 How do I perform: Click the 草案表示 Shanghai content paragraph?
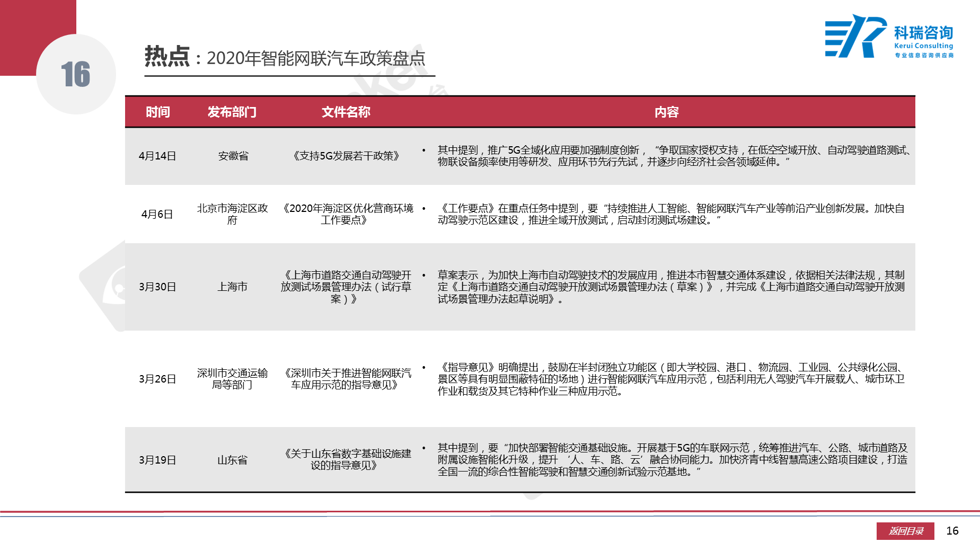click(672, 287)
